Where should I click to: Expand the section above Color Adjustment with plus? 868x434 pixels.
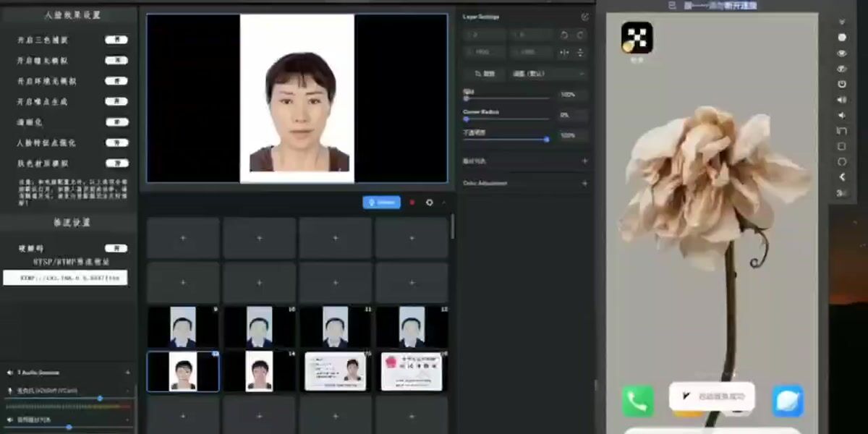coord(584,162)
